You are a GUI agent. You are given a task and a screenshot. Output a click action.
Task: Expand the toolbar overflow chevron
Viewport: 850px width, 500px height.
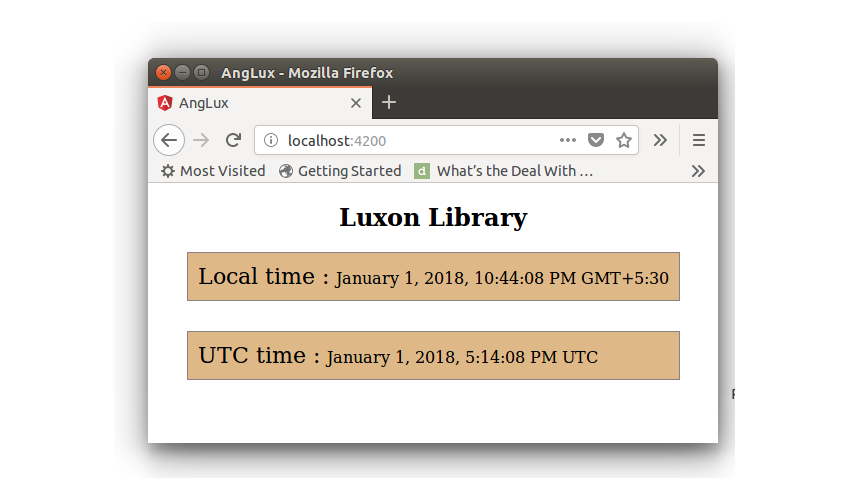click(660, 140)
